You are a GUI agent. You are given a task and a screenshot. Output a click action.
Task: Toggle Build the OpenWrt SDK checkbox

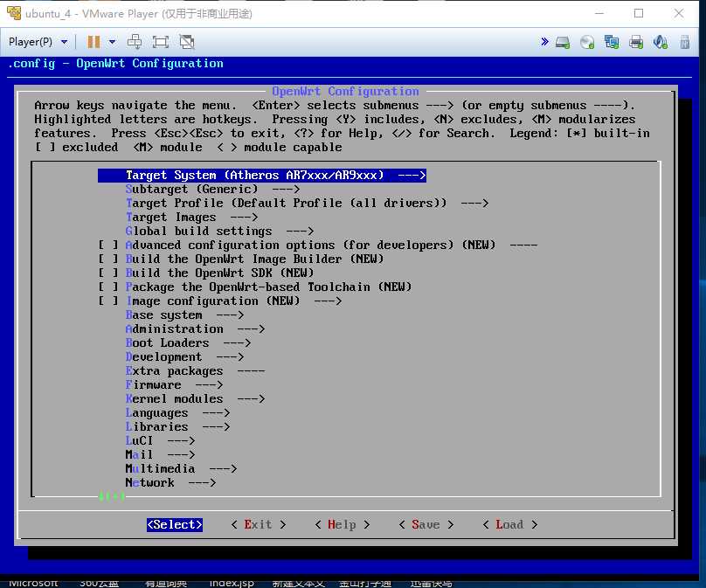click(108, 273)
